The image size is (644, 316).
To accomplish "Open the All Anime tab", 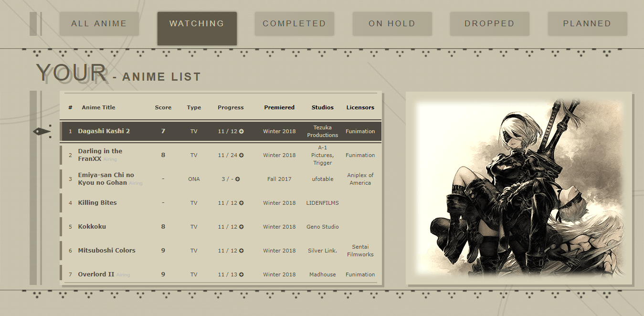I will pos(99,23).
